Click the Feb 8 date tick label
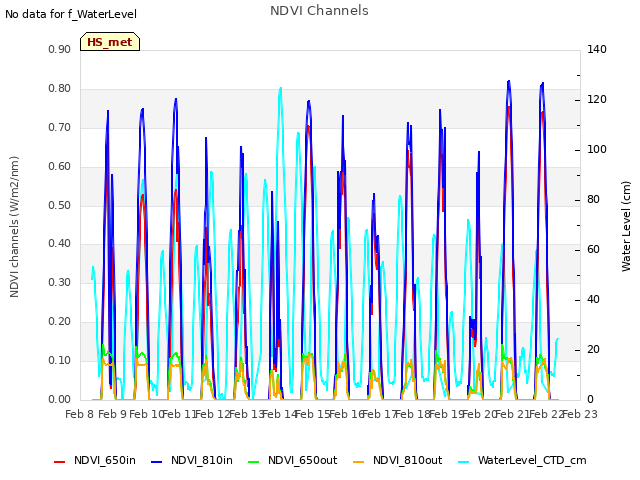The image size is (640, 480). pyautogui.click(x=80, y=415)
